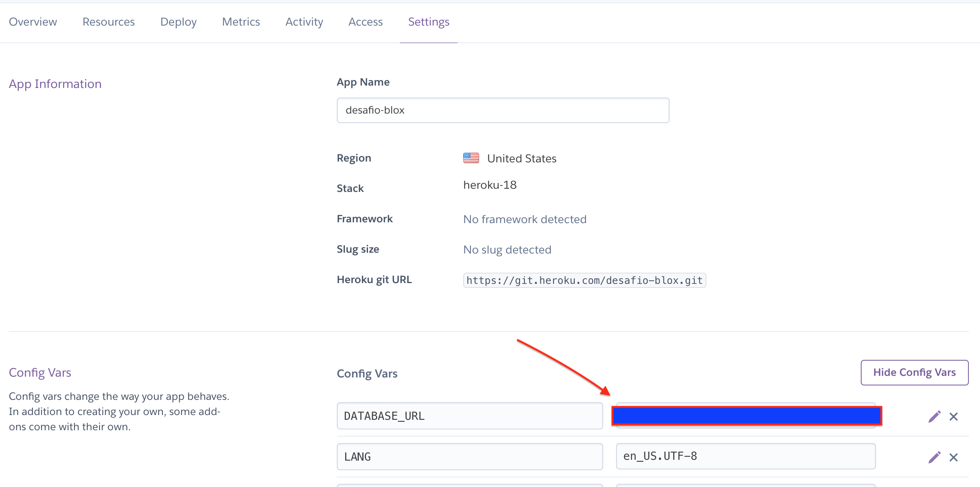
Task: Click the LANG key field
Action: (470, 457)
